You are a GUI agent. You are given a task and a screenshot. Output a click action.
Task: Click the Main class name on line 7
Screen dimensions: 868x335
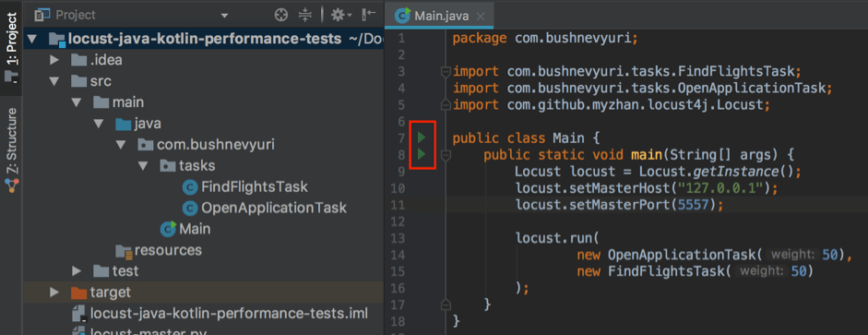[x=568, y=138]
